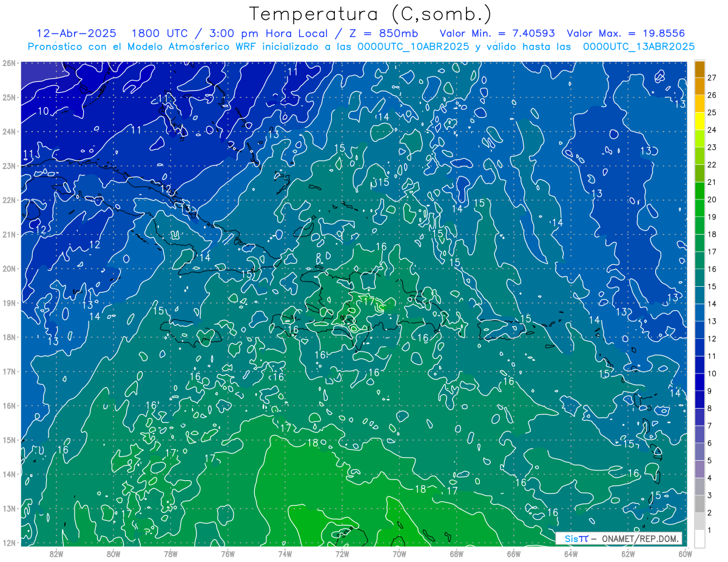Screen dimensions: 728x562
Task: Click colour bar scale value "24"
Action: pyautogui.click(x=712, y=130)
